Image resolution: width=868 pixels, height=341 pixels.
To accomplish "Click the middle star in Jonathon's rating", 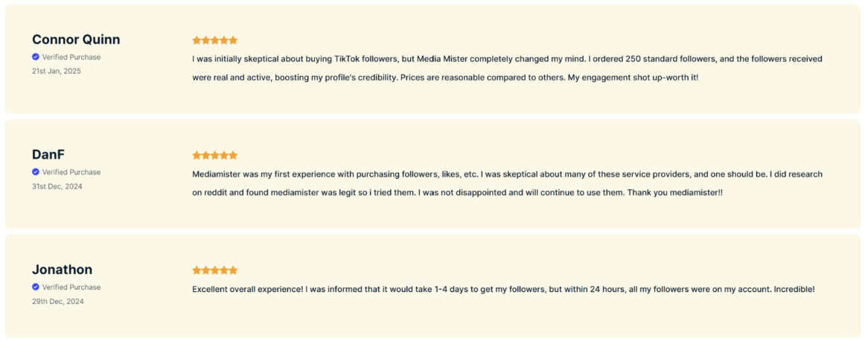I will [x=215, y=270].
